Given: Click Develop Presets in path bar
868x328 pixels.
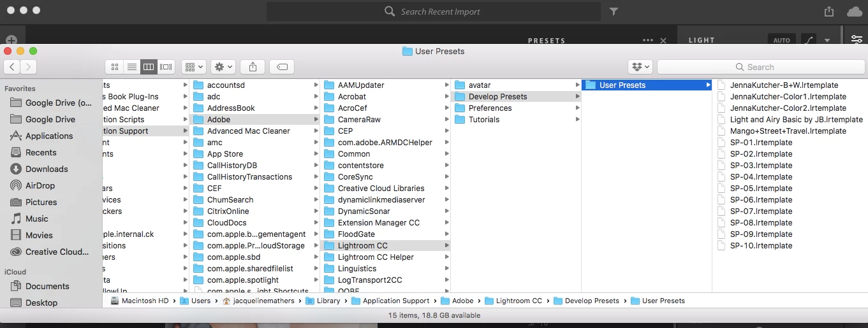Looking at the screenshot, I should tap(586, 301).
